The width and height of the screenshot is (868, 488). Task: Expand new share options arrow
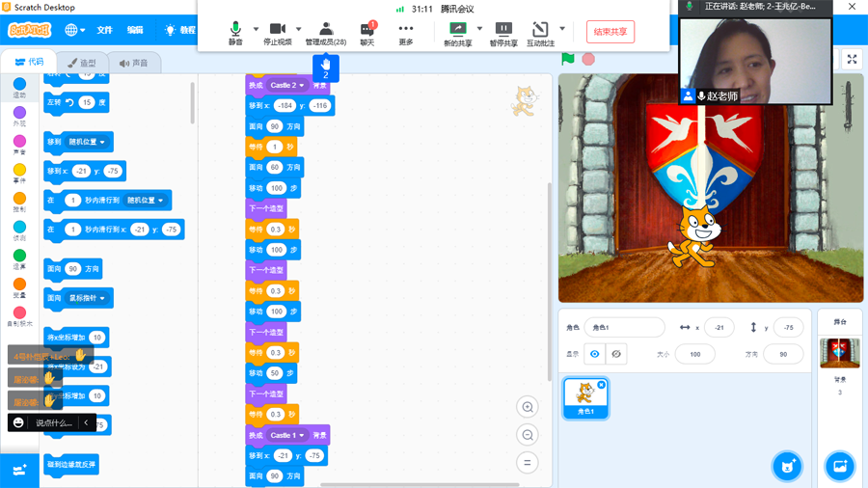click(x=479, y=29)
